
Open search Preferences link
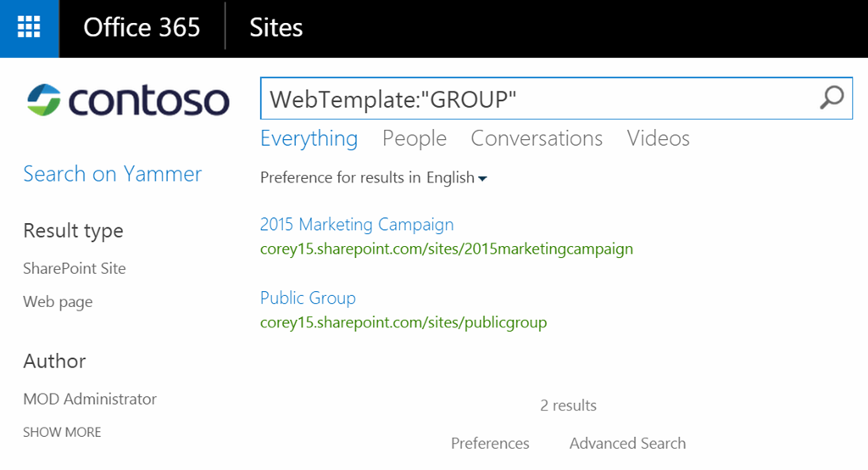pyautogui.click(x=490, y=444)
